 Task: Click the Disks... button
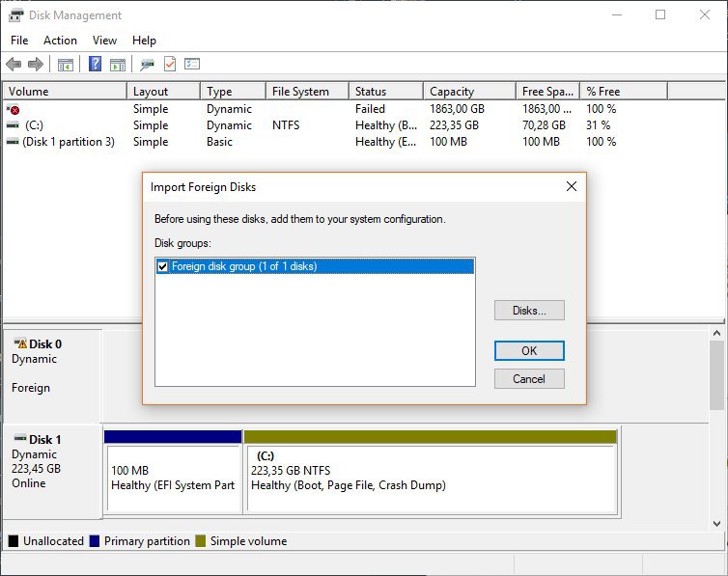tap(529, 311)
